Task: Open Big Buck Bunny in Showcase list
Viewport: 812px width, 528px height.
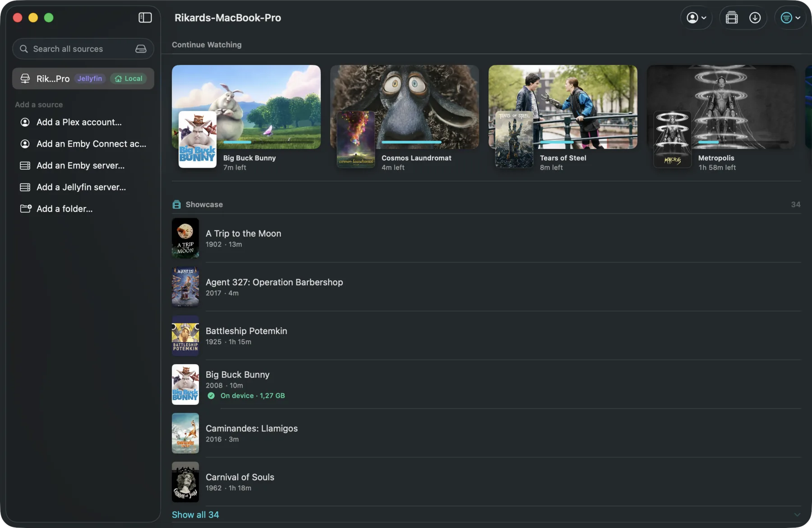Action: coord(486,384)
